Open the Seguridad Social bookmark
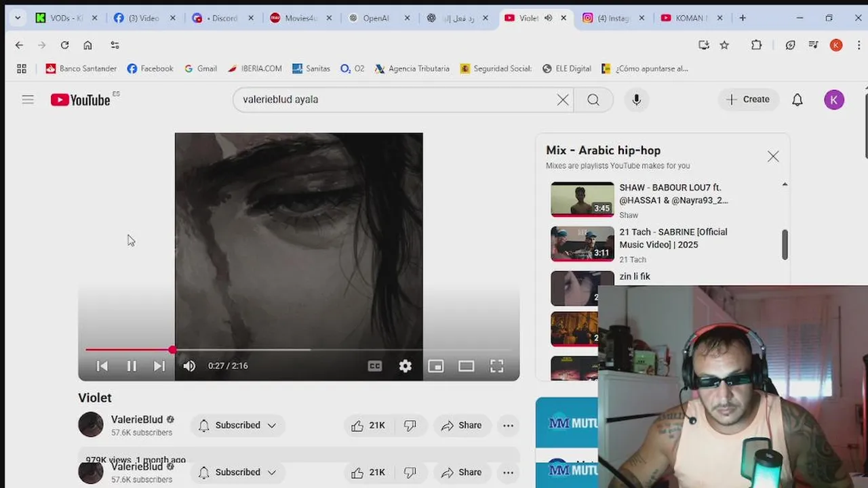Image resolution: width=868 pixels, height=488 pixels. 496,68
